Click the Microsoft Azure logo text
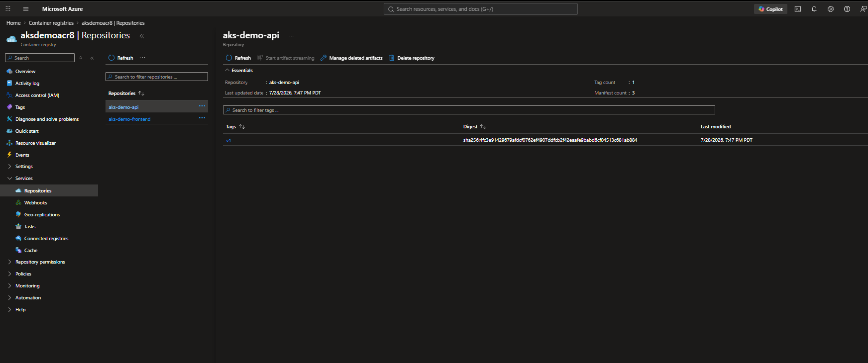 click(63, 9)
